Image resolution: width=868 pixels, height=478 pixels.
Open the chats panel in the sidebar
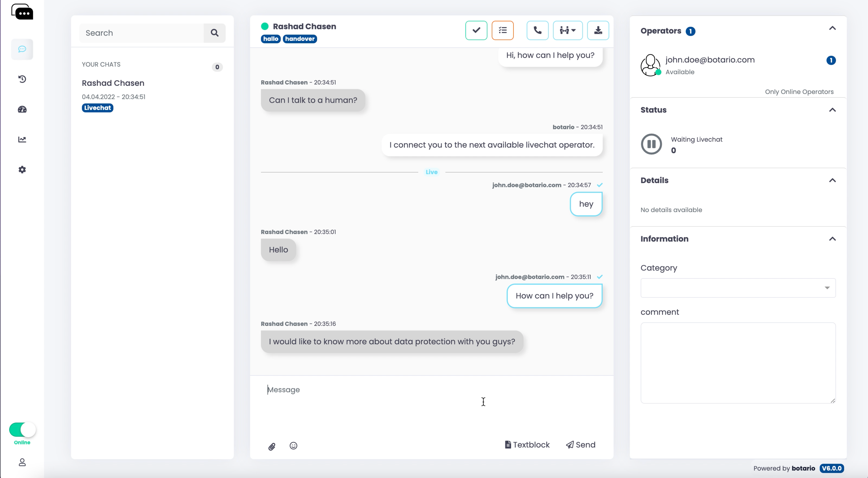pos(22,49)
